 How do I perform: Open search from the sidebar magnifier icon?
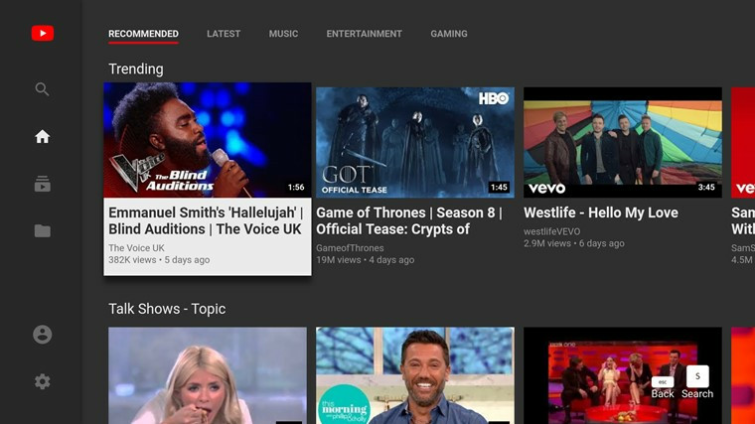tap(42, 89)
